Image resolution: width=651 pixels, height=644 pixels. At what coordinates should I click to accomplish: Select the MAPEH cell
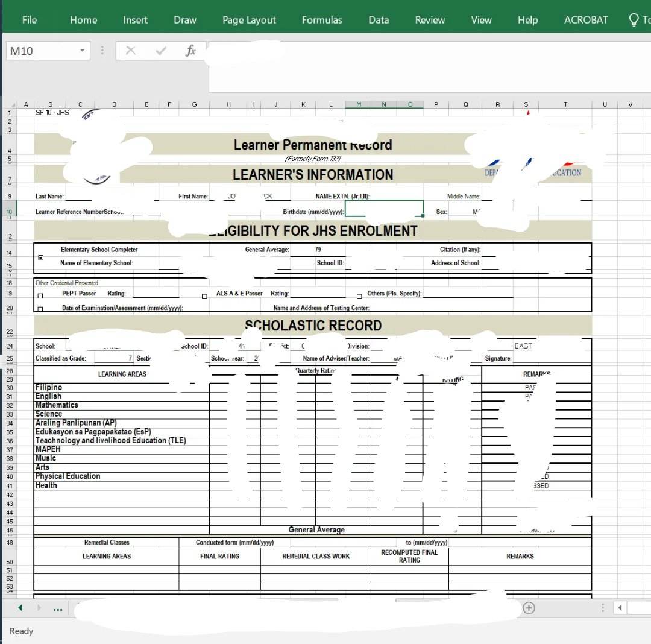pyautogui.click(x=121, y=449)
